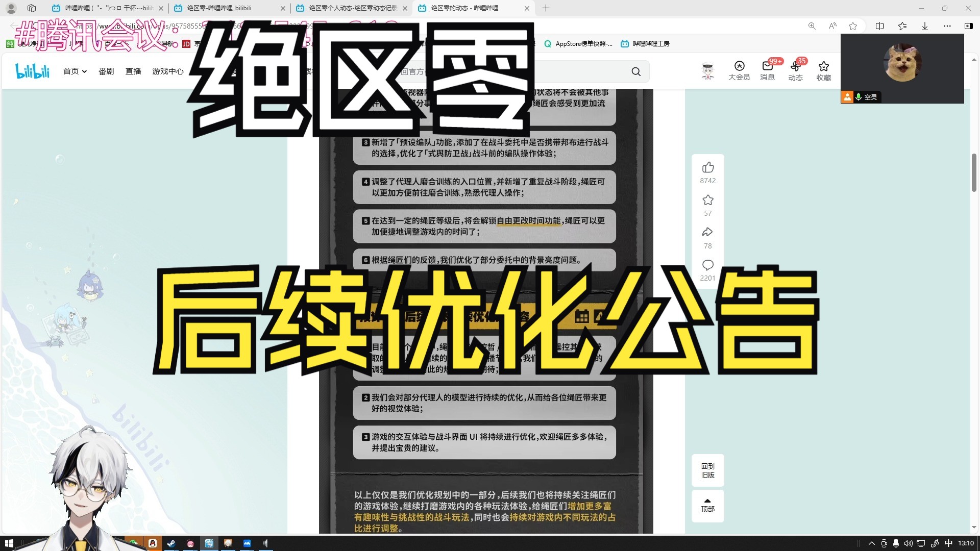The width and height of the screenshot is (980, 551).
Task: Favorite the post with the star icon showing 57
Action: point(707,200)
